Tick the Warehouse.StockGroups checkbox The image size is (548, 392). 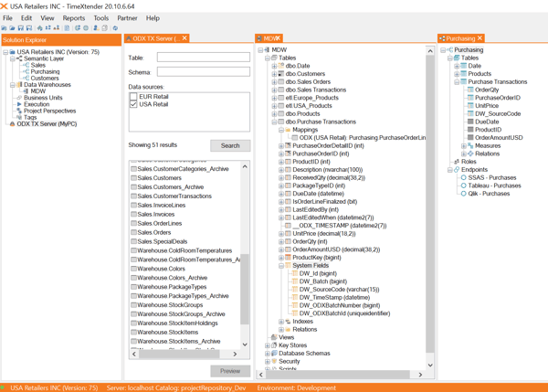(133, 305)
